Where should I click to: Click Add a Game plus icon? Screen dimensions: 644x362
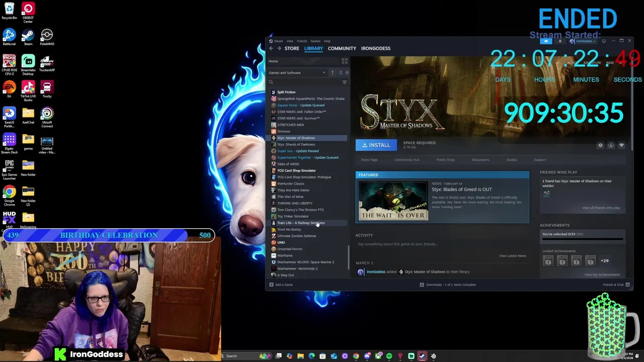[271, 285]
